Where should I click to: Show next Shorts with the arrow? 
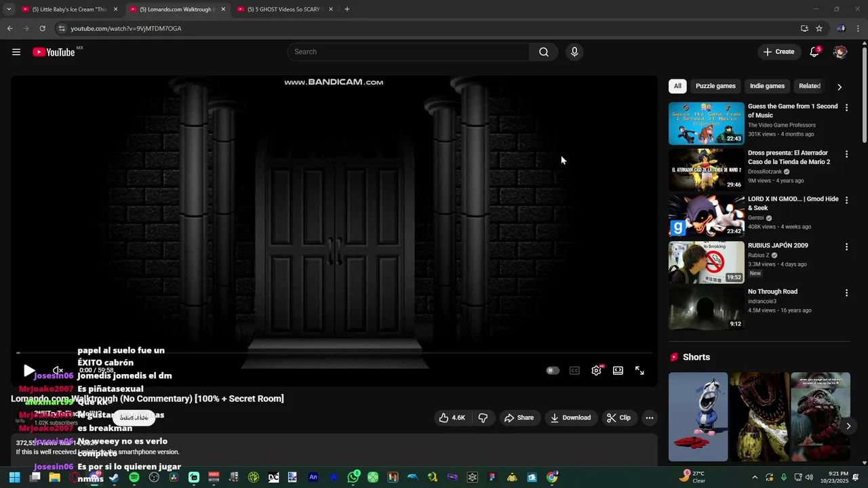848,426
